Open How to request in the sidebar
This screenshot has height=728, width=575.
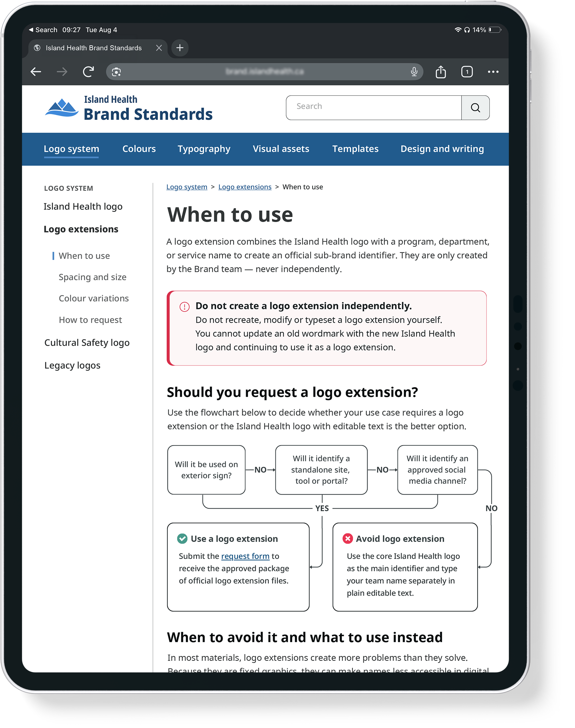pos(90,320)
